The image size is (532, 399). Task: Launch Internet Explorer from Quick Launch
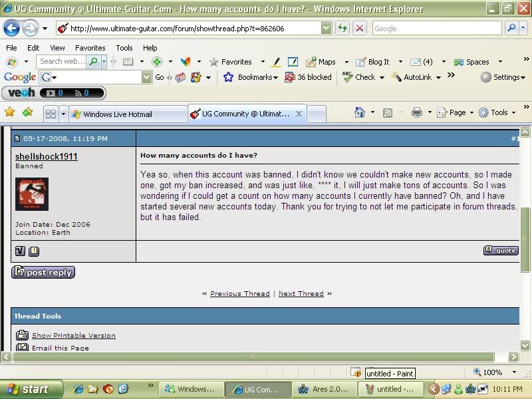coord(78,389)
